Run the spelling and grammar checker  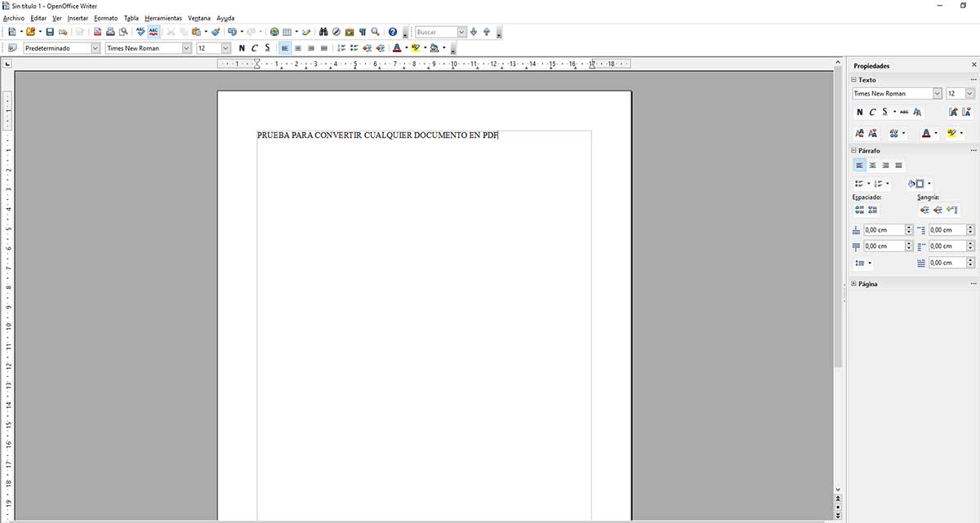point(140,32)
